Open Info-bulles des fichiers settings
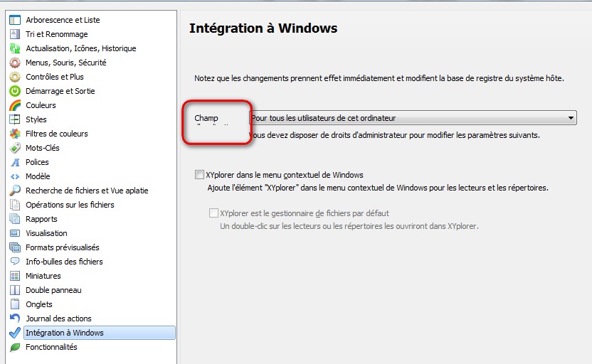Image resolution: width=592 pixels, height=364 pixels. point(64,262)
